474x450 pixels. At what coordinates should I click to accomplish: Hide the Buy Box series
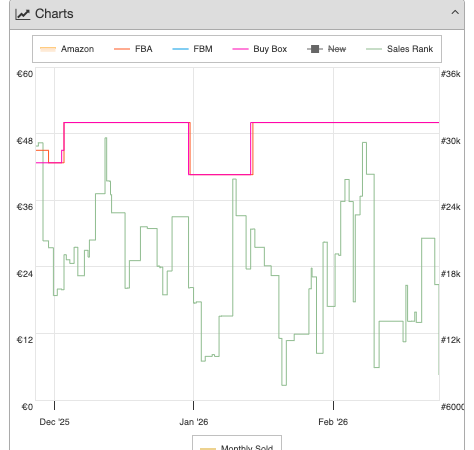click(260, 49)
